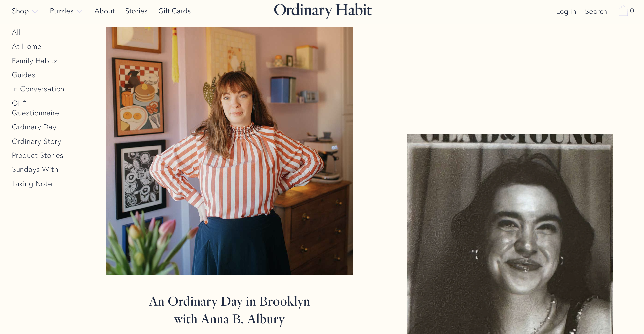644x334 pixels.
Task: Select Family Habits category
Action: [x=35, y=61]
